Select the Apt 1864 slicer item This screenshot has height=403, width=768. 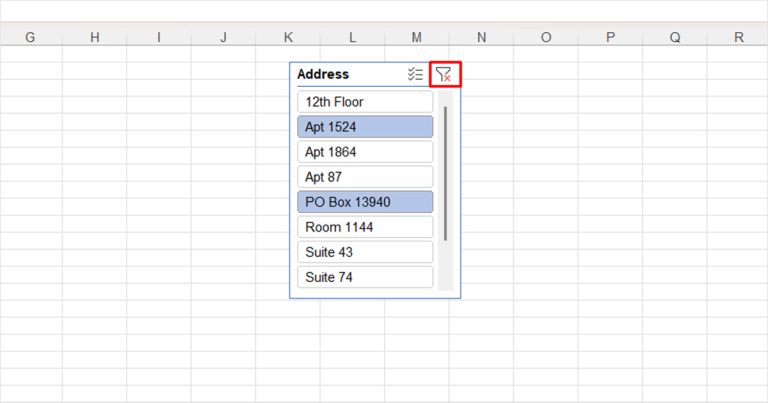(365, 152)
